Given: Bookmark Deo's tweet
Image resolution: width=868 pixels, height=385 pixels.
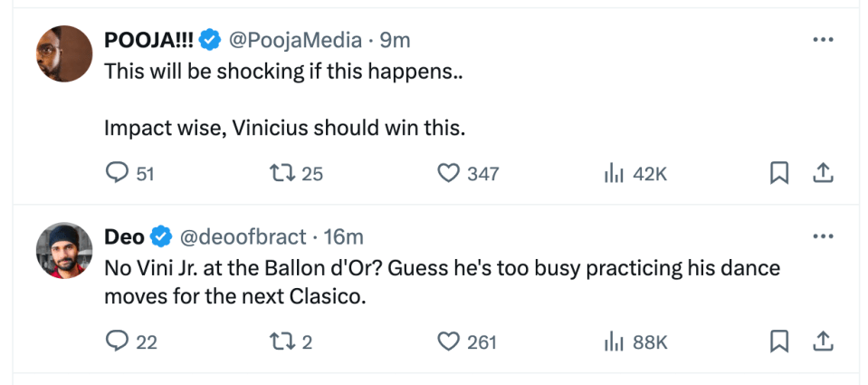Looking at the screenshot, I should (x=779, y=342).
